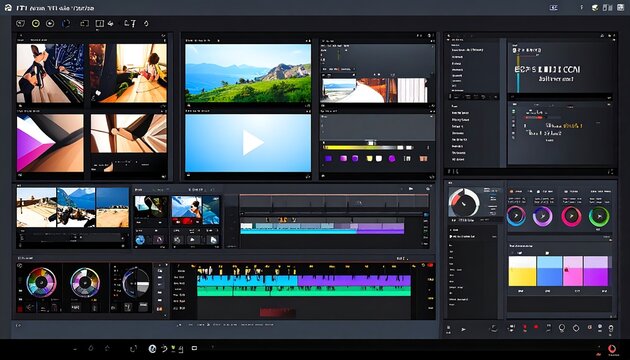Click the half-white dial in the bottom-left panel
Image resolution: width=630 pixels, height=360 pixels.
click(136, 282)
